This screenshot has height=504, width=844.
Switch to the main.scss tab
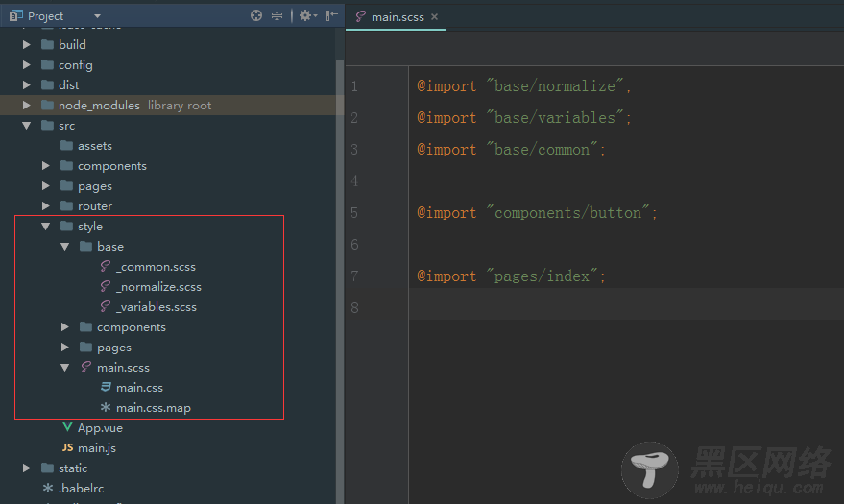(396, 17)
